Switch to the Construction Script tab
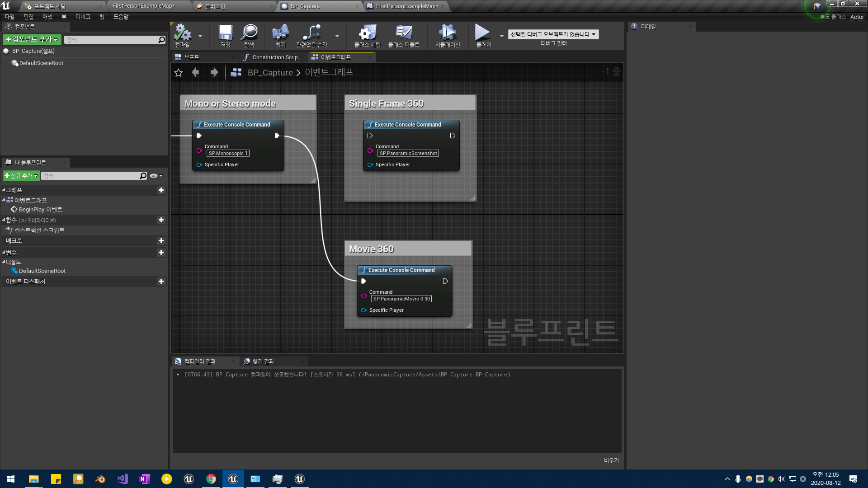 click(x=274, y=57)
